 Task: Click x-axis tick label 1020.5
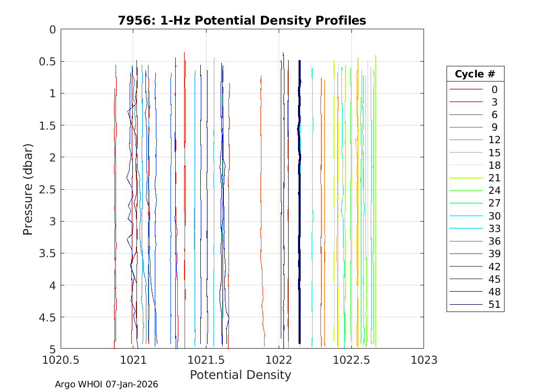[61, 360]
